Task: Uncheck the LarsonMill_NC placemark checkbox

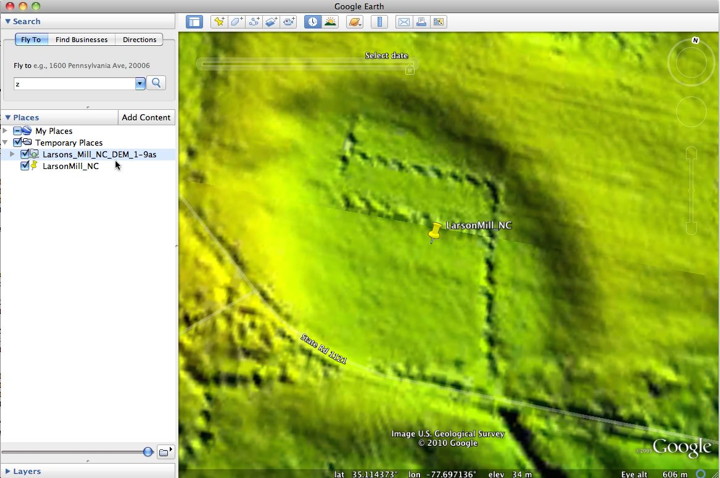Action: [25, 167]
